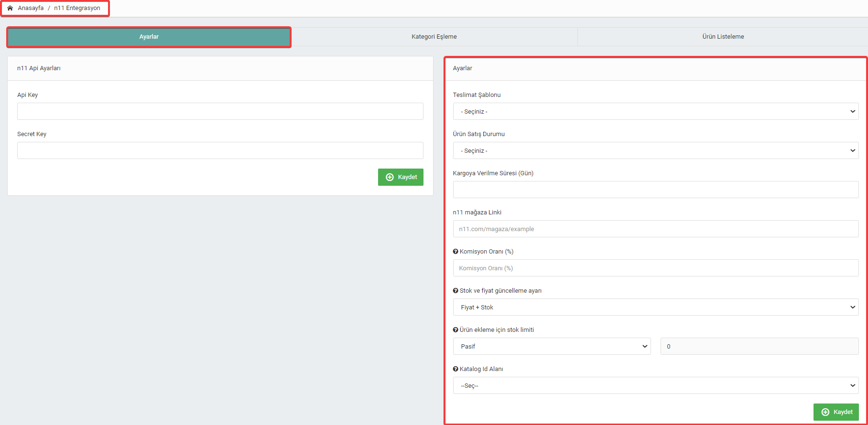Image resolution: width=868 pixels, height=425 pixels.
Task: Save the n11 Api Ayarları with Kaydet
Action: coord(401,177)
